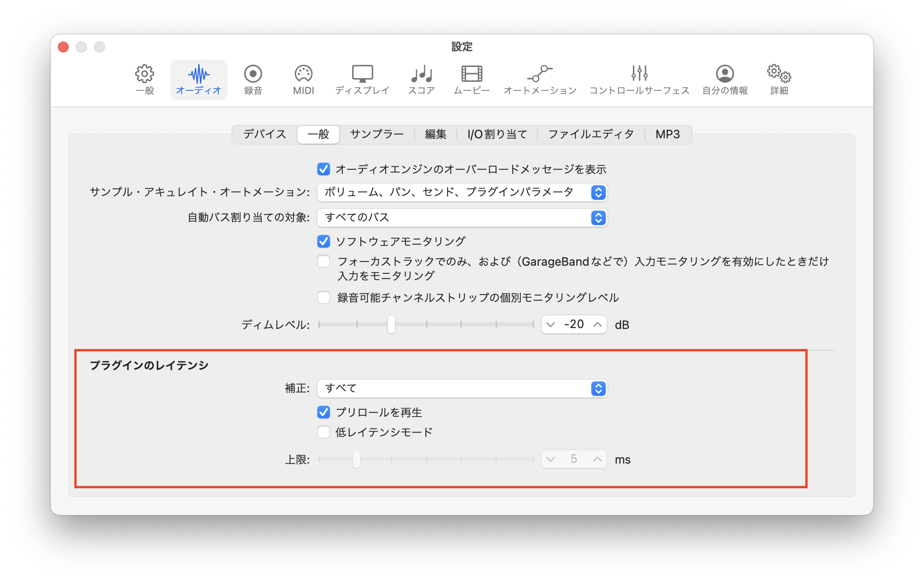Disable ソフトウェアモニタリング checkbox
The width and height of the screenshot is (924, 582).
pos(324,241)
